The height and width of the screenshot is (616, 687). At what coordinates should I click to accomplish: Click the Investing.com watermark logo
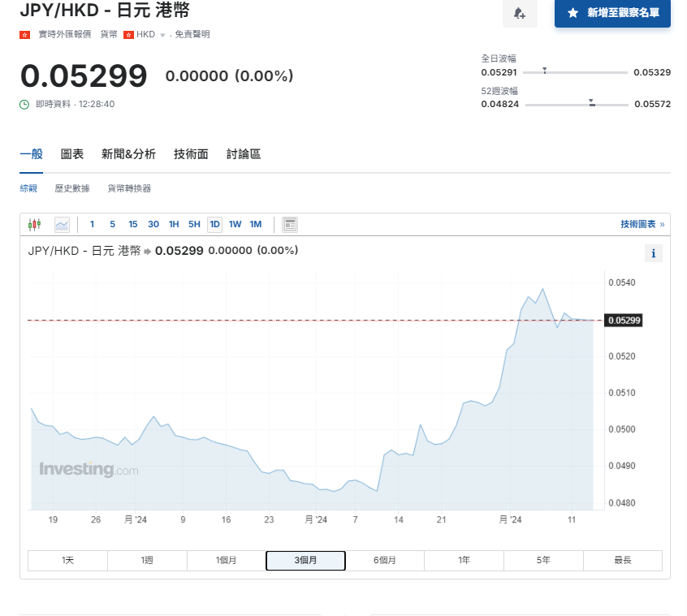coord(89,470)
